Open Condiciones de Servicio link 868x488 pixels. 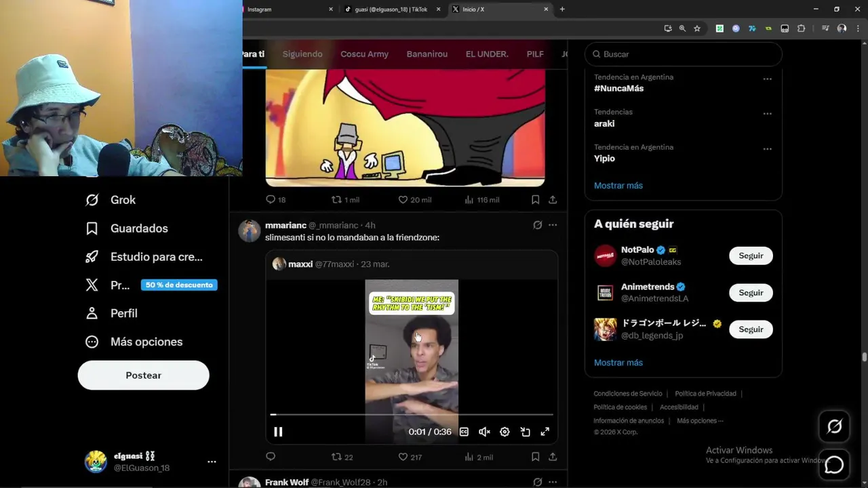pos(628,394)
